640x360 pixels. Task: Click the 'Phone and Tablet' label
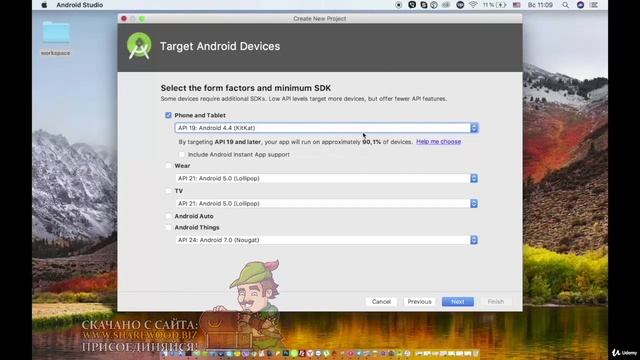pos(200,115)
